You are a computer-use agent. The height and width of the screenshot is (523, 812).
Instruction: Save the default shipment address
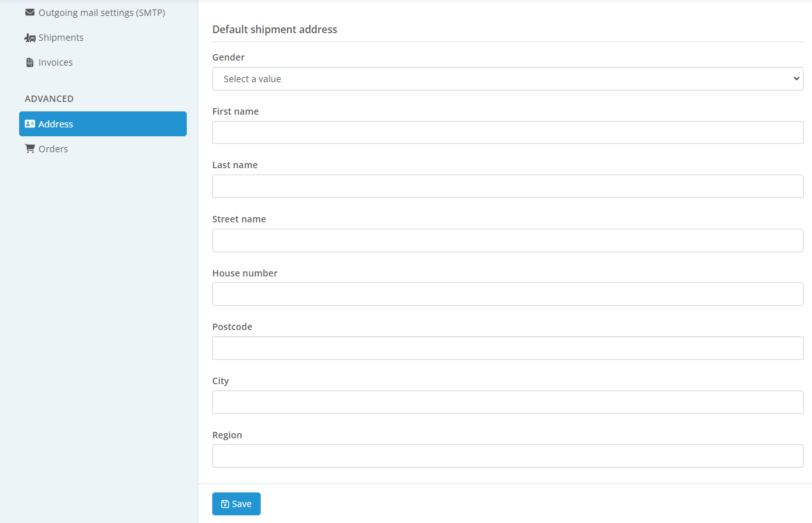coord(236,504)
